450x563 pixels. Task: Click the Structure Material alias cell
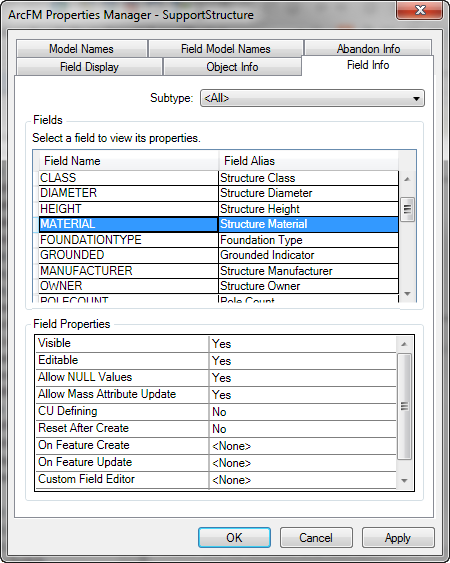(308, 224)
